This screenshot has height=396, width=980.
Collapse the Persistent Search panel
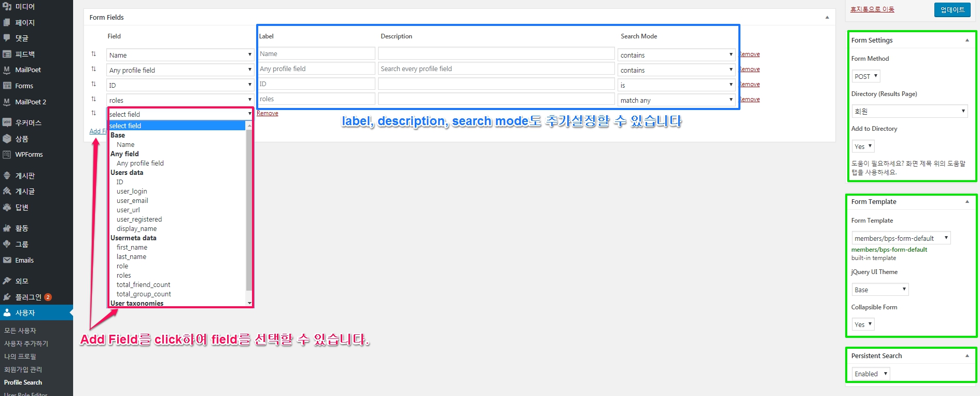(x=967, y=356)
